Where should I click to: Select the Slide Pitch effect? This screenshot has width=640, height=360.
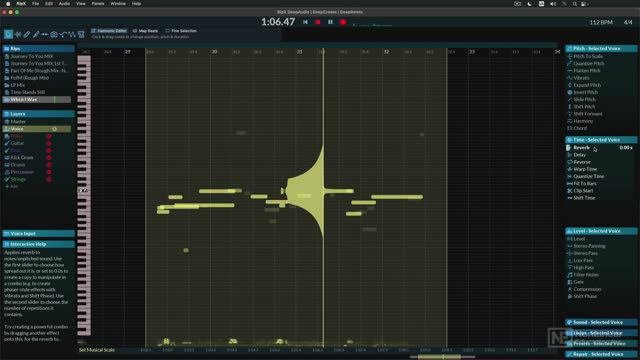pyautogui.click(x=584, y=100)
